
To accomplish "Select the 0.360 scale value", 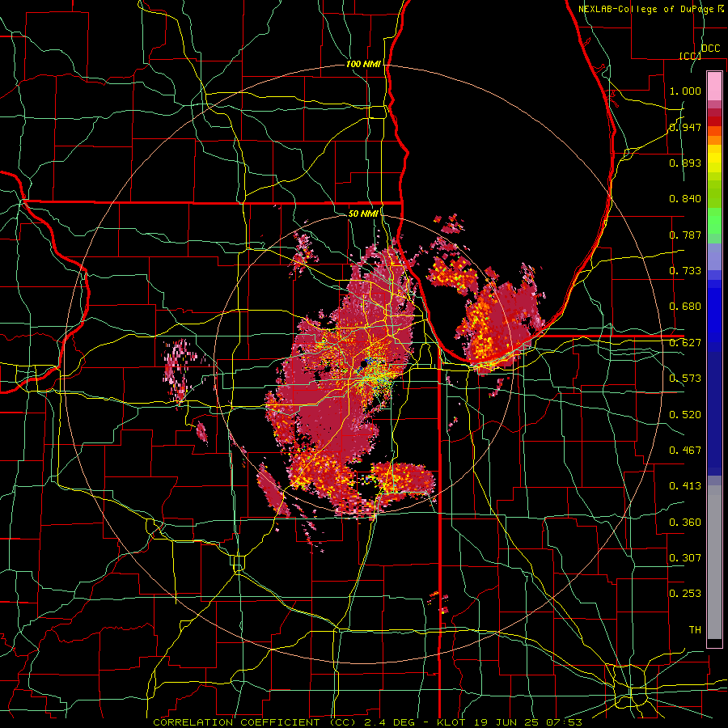I will click(685, 522).
